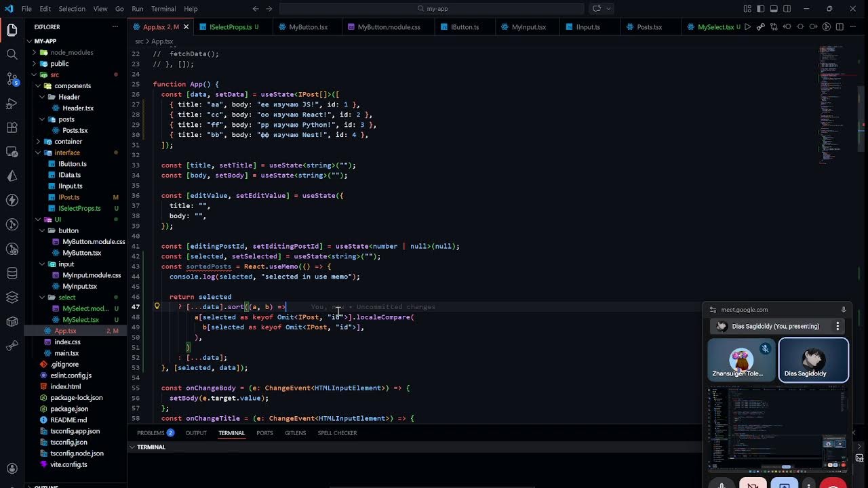
Task: Click the Split Editor Right icon
Action: 840,27
